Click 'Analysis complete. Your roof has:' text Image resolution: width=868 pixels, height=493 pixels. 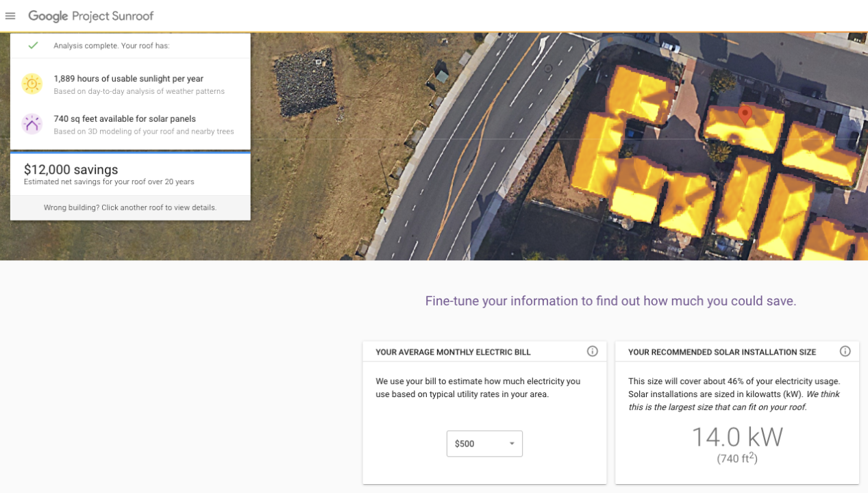112,46
